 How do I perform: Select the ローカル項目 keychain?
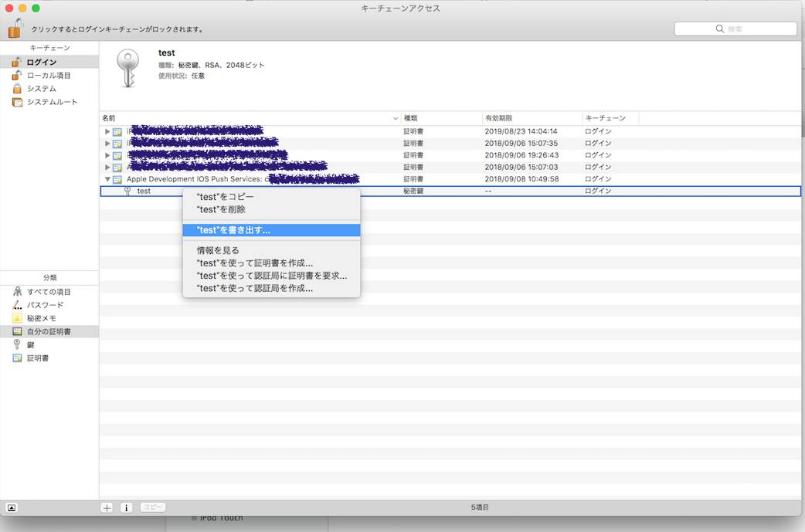[x=48, y=75]
